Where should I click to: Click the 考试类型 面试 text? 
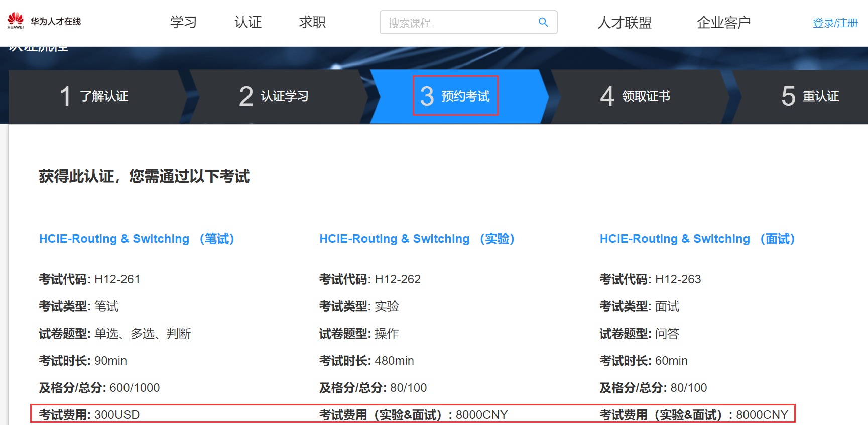[640, 306]
